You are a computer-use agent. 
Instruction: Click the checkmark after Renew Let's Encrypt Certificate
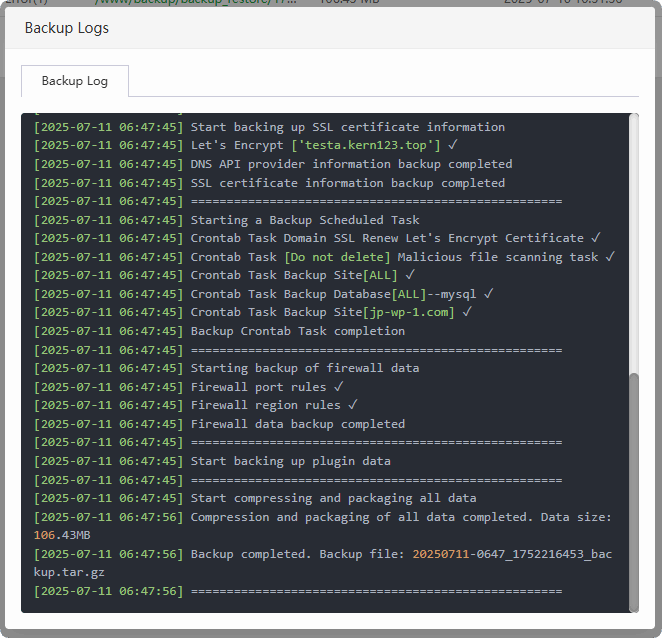click(x=596, y=238)
